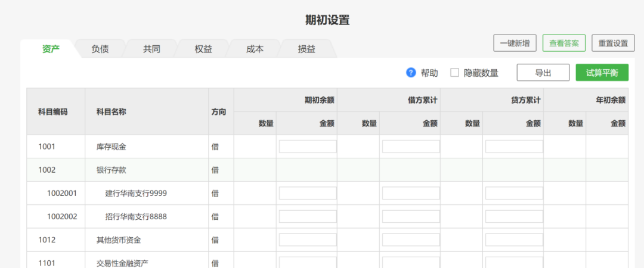This screenshot has height=268, width=644.
Task: Click 其他货币资金 期初余额 amount field
Action: [308, 240]
